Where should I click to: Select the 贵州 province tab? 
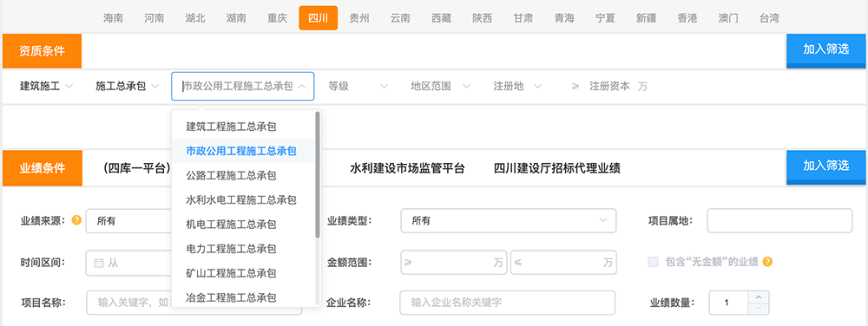coord(359,17)
